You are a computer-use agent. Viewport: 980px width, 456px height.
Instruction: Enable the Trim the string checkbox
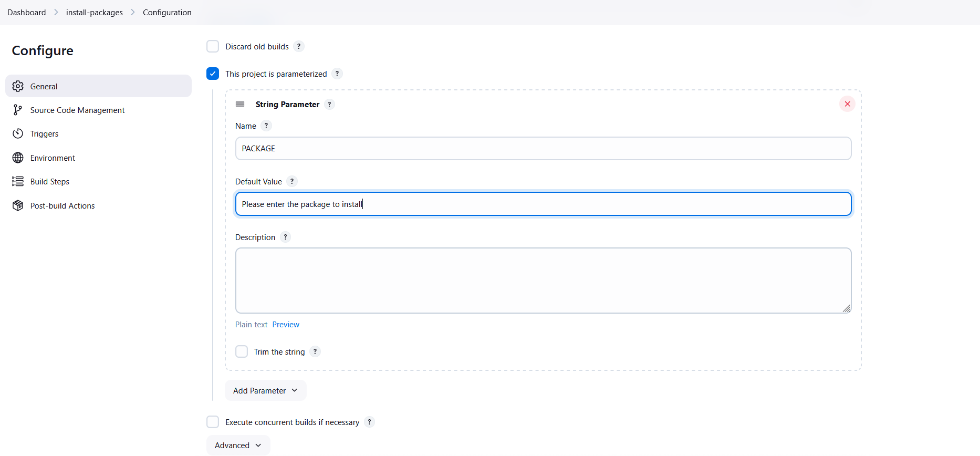coord(242,351)
